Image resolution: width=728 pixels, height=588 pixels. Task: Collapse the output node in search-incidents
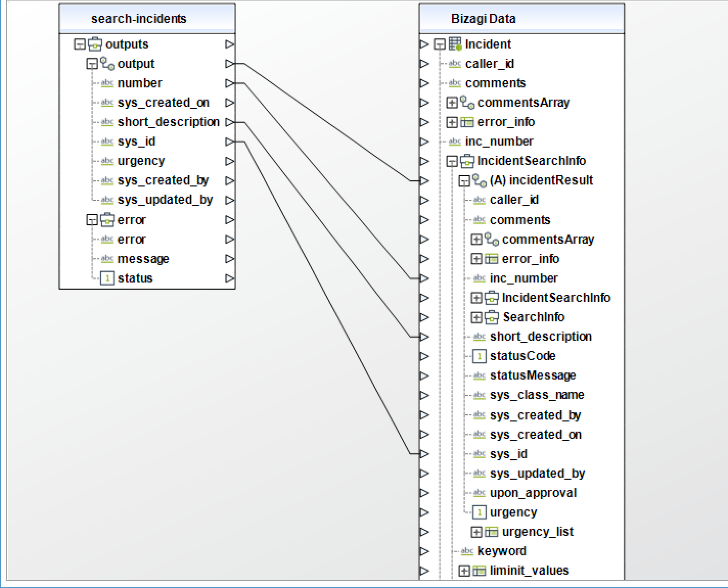tap(92, 64)
